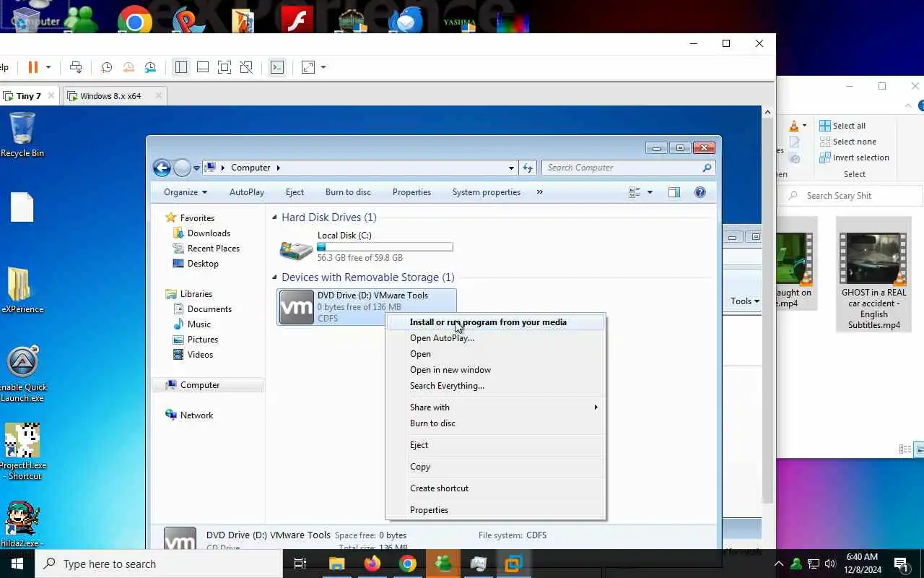Open the Organize menu
Viewport: 924px width, 578px height.
point(186,192)
